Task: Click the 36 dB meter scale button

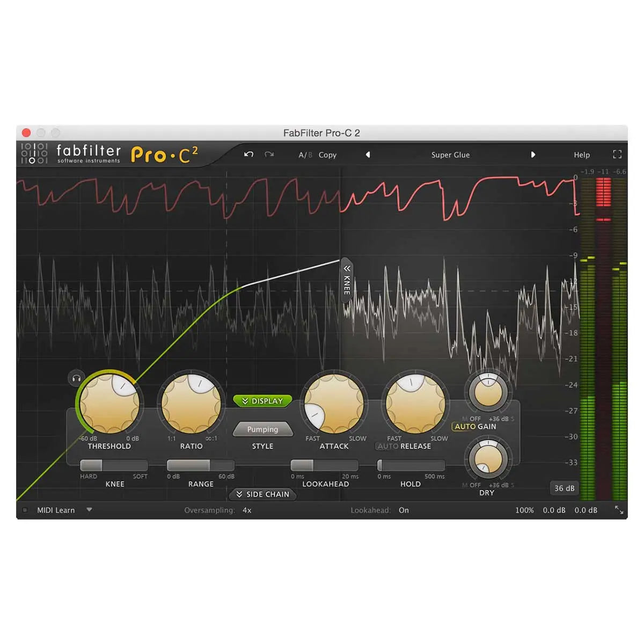Action: coord(564,488)
